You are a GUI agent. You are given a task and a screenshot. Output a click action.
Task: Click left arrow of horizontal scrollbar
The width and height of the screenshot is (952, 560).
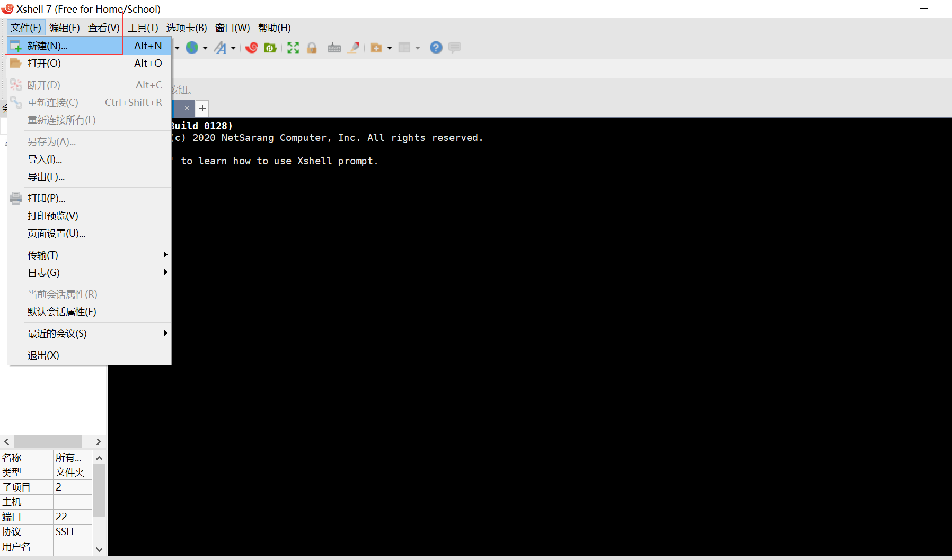click(x=7, y=441)
